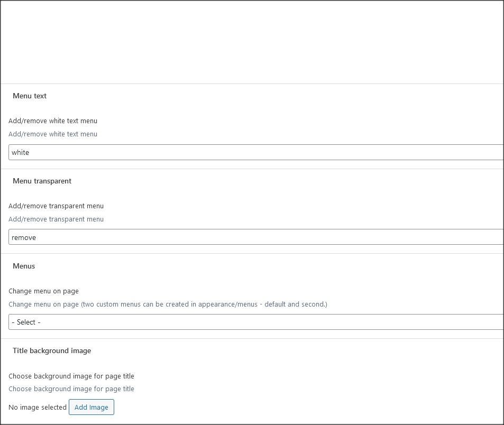
Task: Click the word 'white' in the first select field
Action: [x=20, y=153]
